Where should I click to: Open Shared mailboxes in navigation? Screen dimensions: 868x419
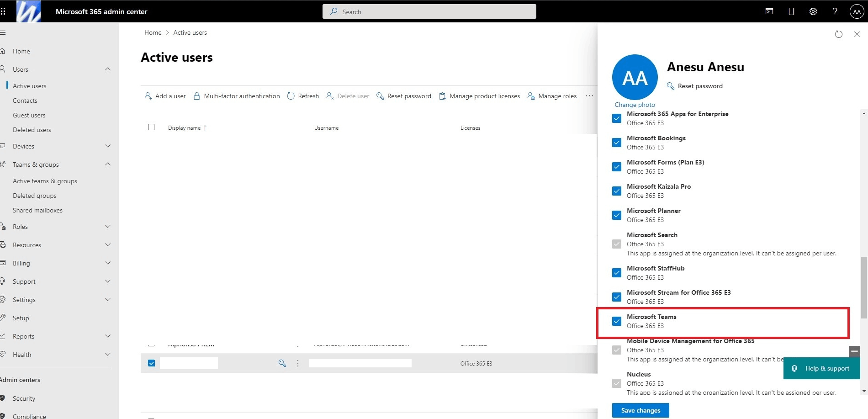[x=37, y=210]
